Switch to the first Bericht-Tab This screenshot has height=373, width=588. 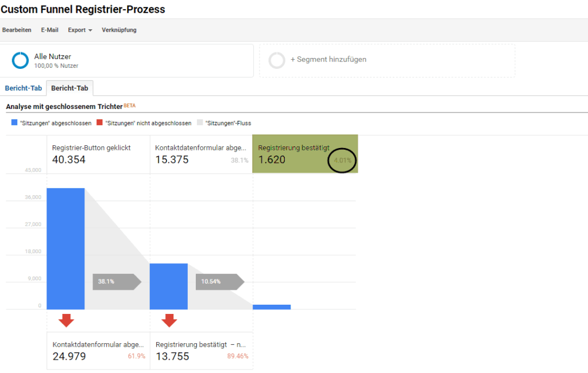click(x=23, y=88)
